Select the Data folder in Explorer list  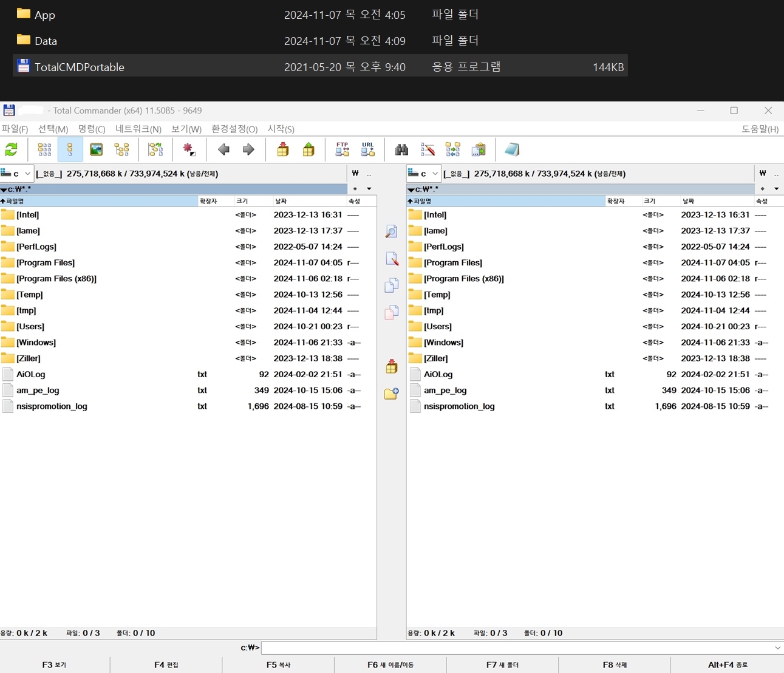(x=320, y=41)
